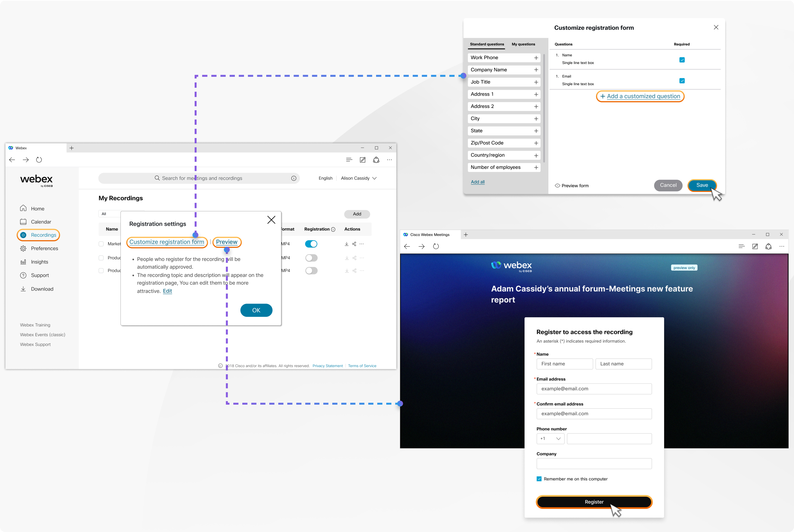Download the Marketing recording from Actions
Screen dimensions: 794x532
tap(347, 244)
